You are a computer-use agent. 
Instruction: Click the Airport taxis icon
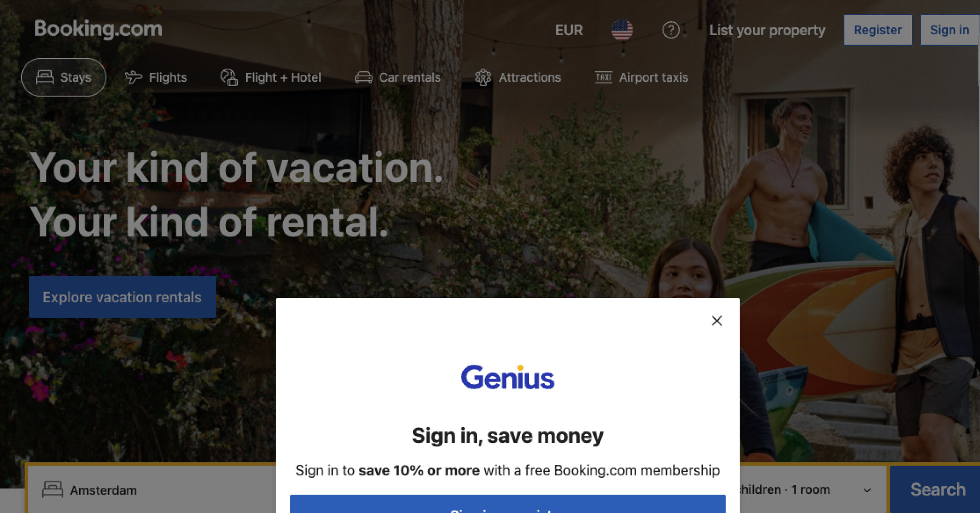tap(602, 77)
